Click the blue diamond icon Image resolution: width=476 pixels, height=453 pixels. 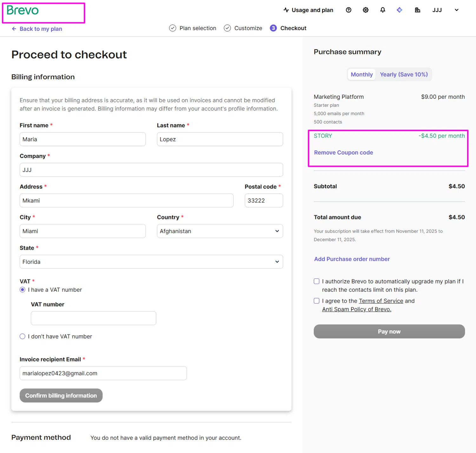click(x=400, y=10)
